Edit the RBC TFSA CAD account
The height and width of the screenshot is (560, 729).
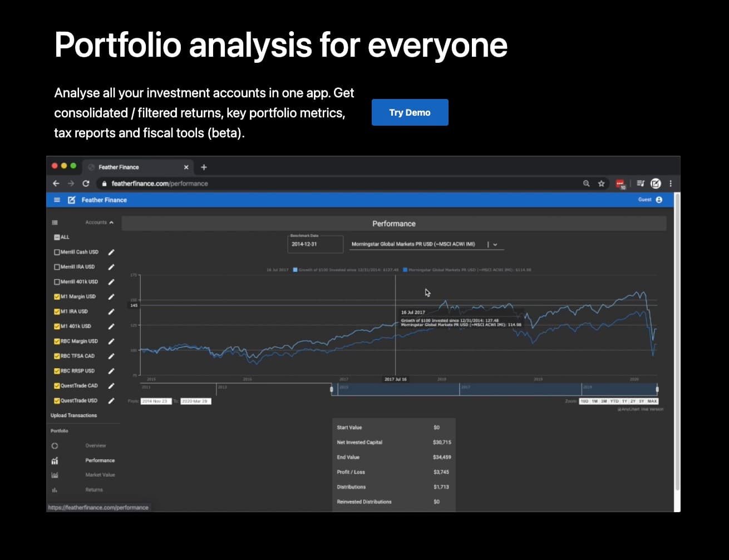111,356
